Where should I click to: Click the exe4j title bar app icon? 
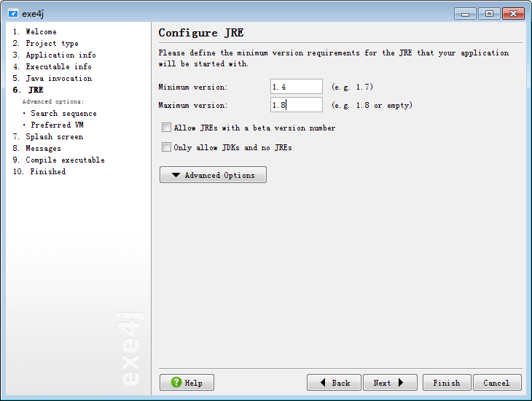tap(12, 13)
